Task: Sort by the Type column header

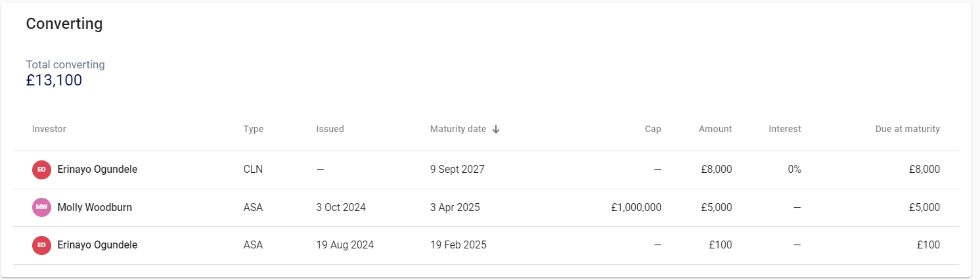Action: click(253, 129)
